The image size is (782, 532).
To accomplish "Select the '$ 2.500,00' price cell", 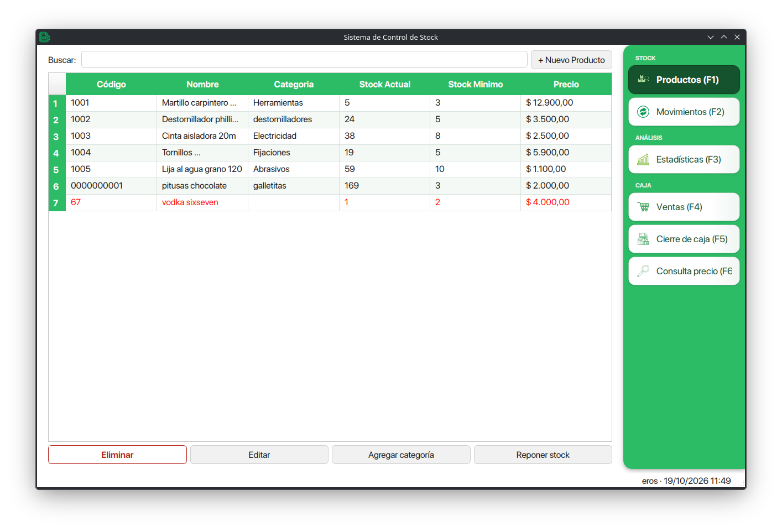I will (566, 136).
